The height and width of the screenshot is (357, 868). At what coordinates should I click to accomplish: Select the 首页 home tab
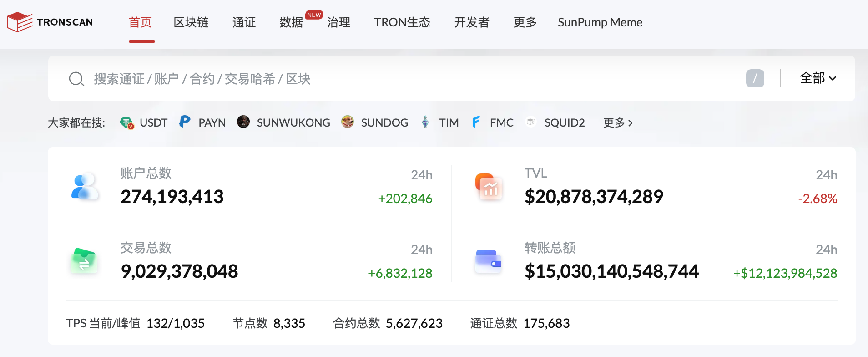[x=141, y=22]
